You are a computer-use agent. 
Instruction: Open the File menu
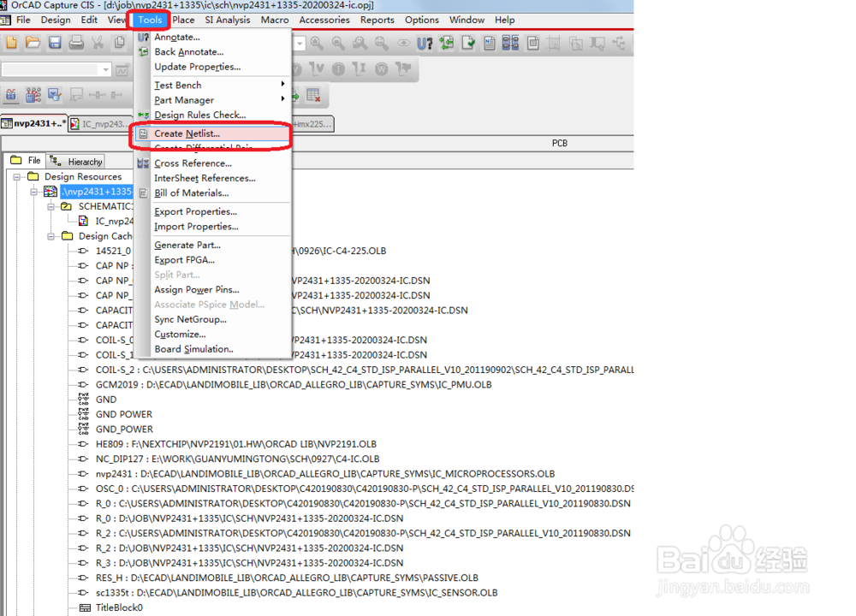[x=23, y=21]
